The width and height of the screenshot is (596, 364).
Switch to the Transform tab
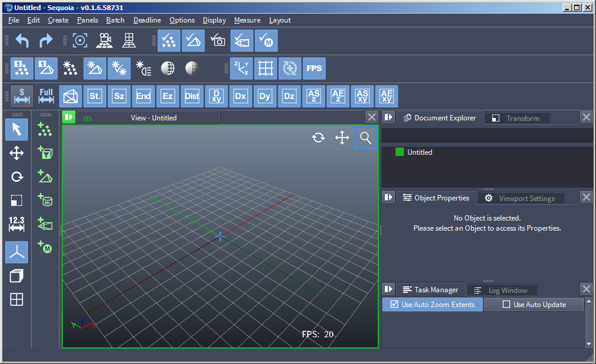click(x=517, y=118)
